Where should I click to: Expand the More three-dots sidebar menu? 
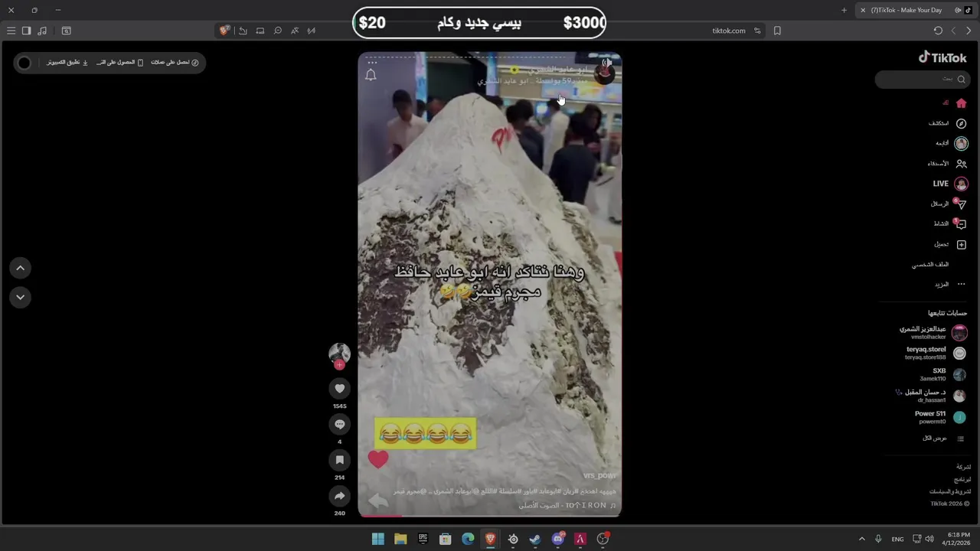click(x=949, y=284)
